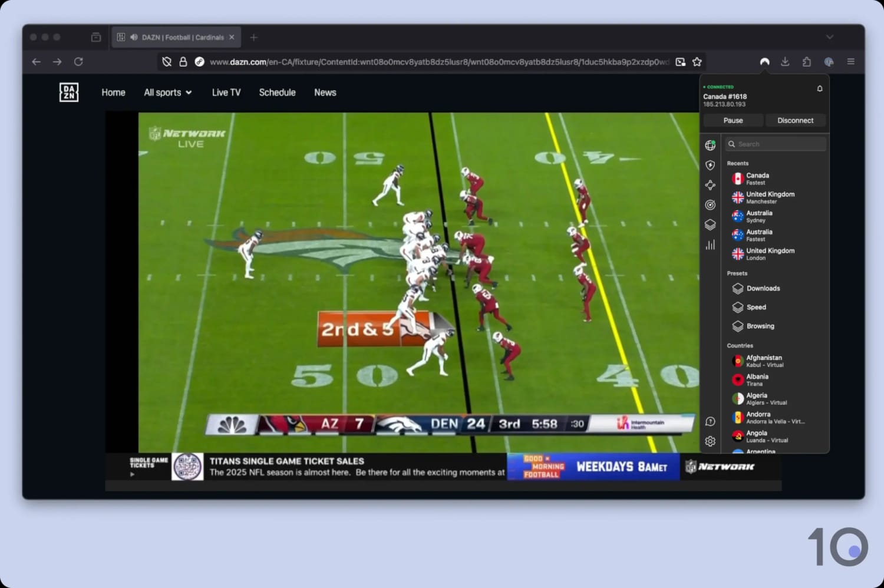The width and height of the screenshot is (884, 588).
Task: Reload the page
Action: click(x=78, y=61)
